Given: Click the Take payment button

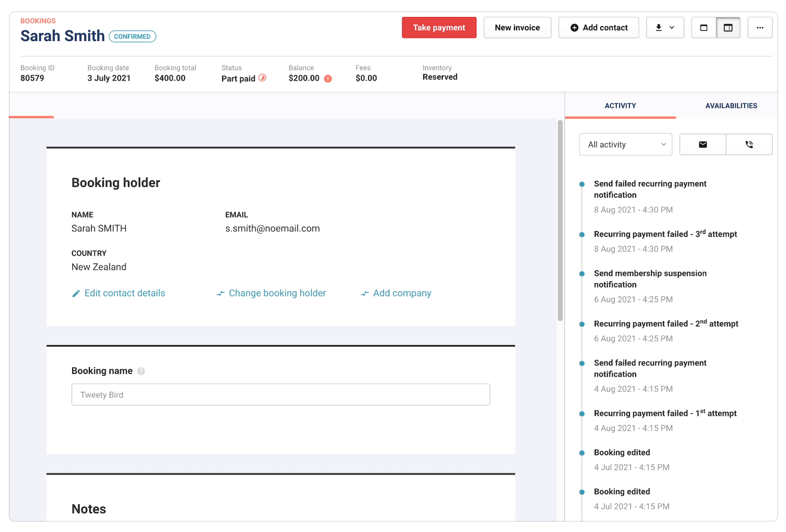Looking at the screenshot, I should [439, 28].
